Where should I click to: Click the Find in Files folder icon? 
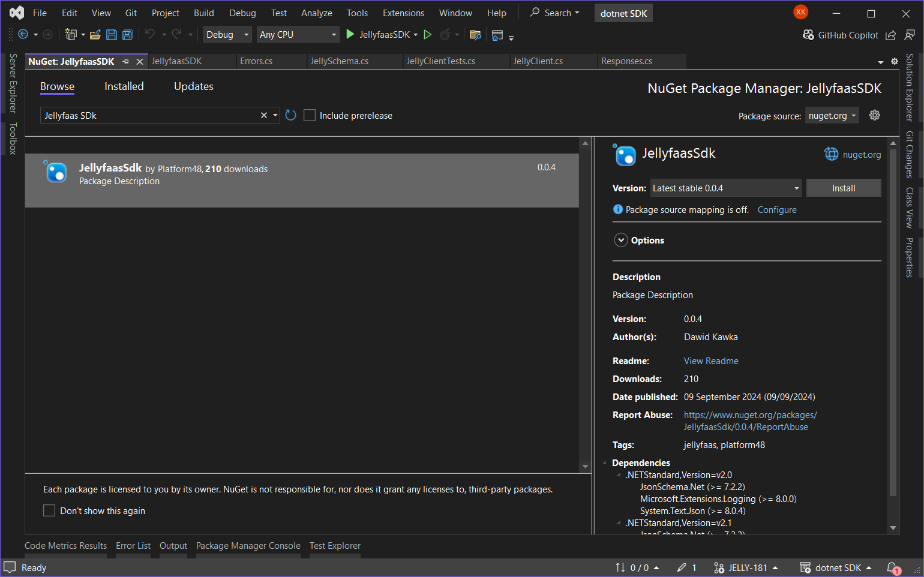(x=475, y=35)
